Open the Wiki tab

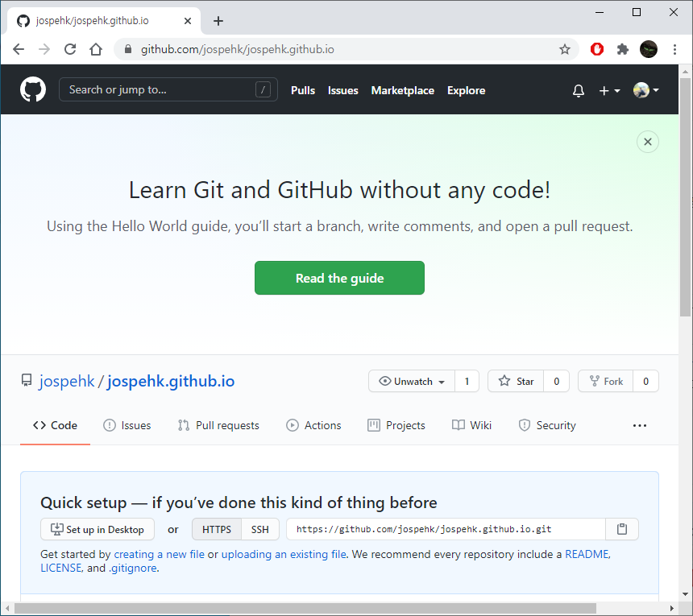[471, 425]
